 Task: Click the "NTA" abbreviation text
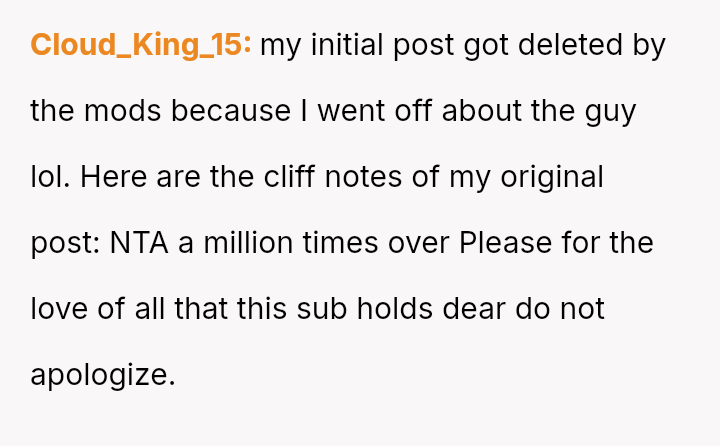(139, 243)
